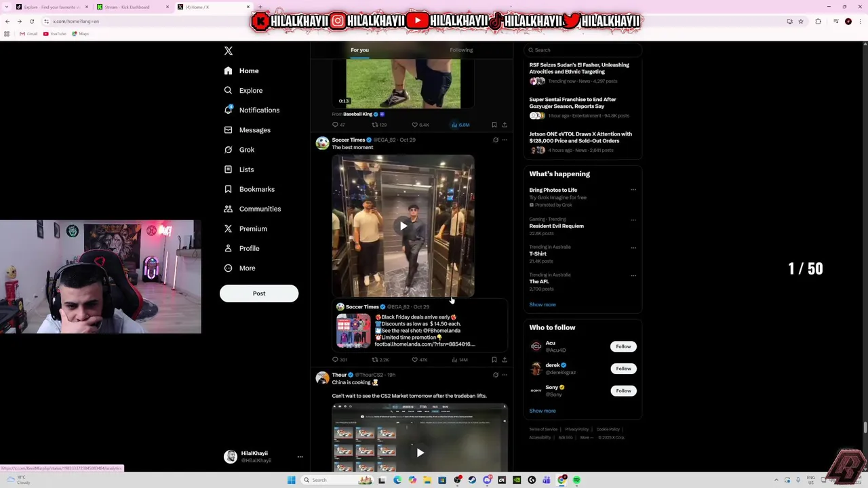Open Grok actions on Thour post
Screen dimensions: 868x488
click(x=496, y=375)
